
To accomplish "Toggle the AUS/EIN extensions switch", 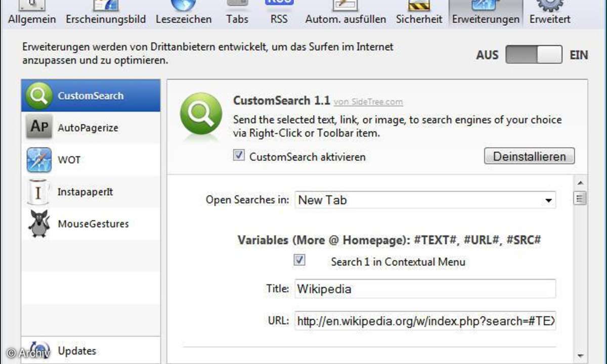I will [534, 55].
